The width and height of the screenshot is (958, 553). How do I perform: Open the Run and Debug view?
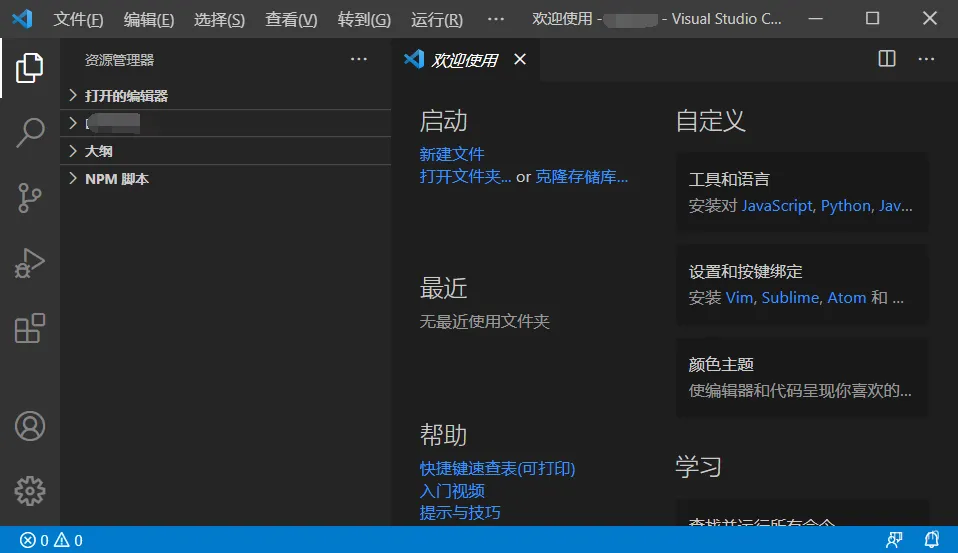pos(29,263)
